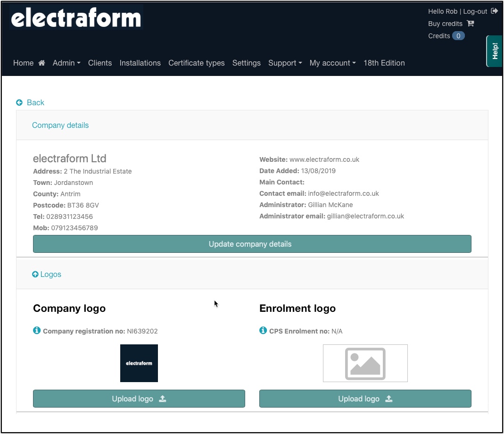Go to Settings in the navbar
The image size is (504, 434).
click(x=247, y=63)
